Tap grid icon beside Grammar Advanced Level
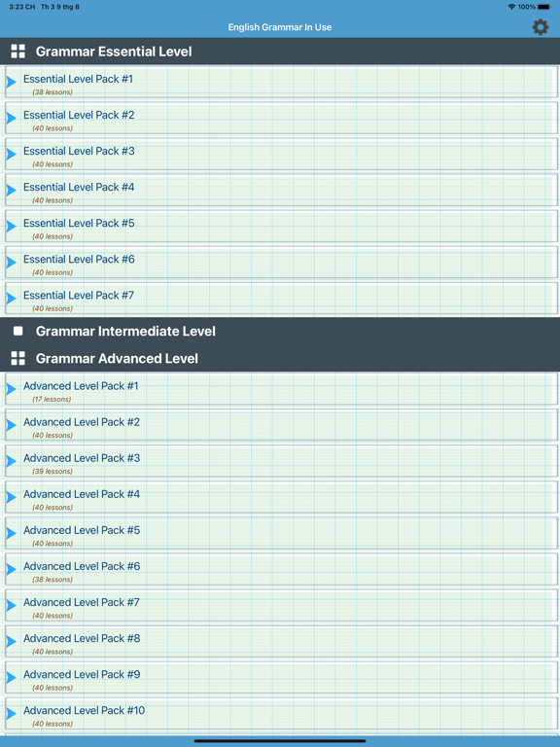560x747 pixels. (x=18, y=358)
